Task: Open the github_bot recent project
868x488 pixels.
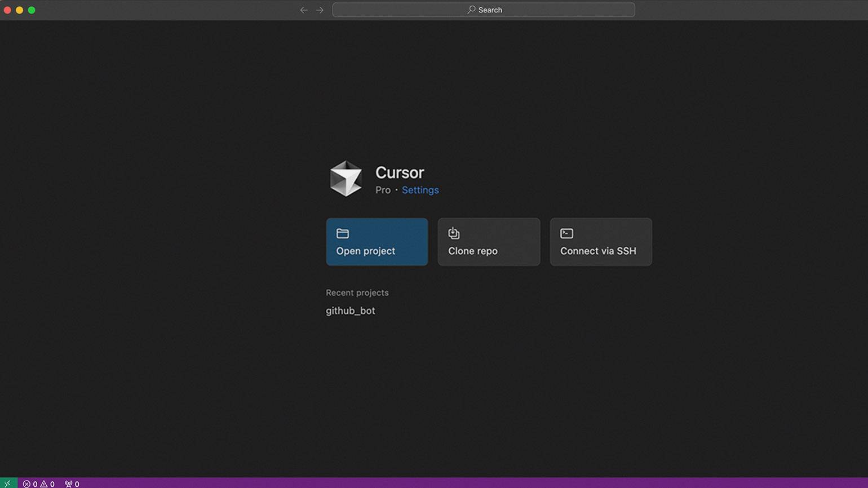Action: pos(351,310)
